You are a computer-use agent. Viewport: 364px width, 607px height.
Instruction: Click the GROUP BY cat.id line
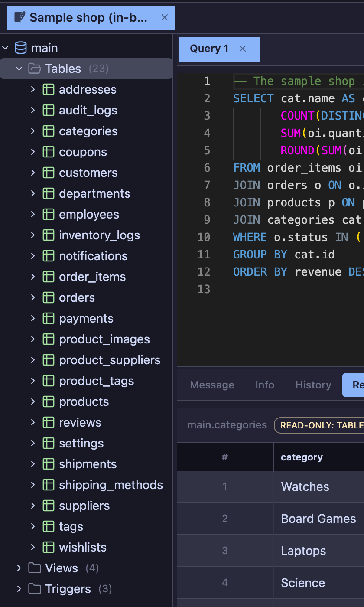pos(284,255)
